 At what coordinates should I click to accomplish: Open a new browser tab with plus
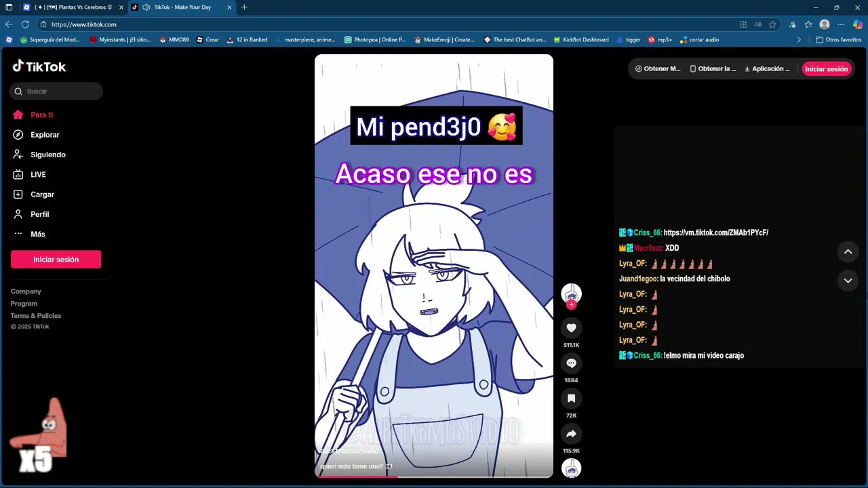[x=244, y=7]
